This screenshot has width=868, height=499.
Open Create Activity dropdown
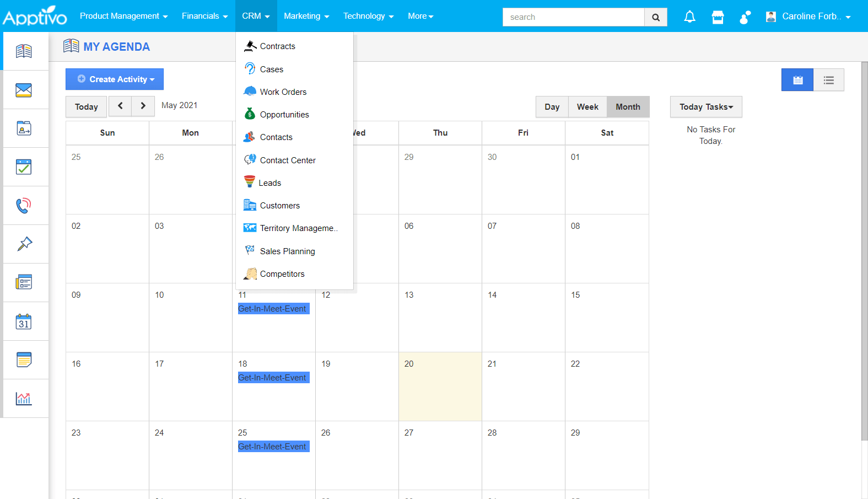(115, 79)
